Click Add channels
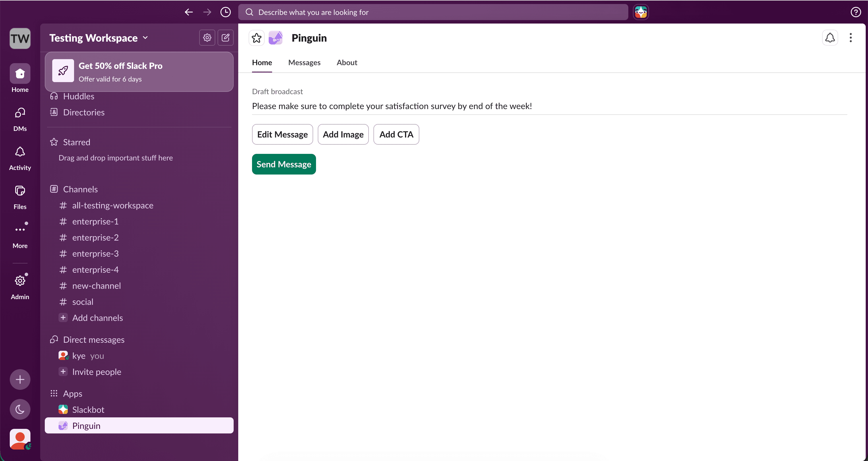Screen dimensions: 868x461 click(x=139, y=318)
